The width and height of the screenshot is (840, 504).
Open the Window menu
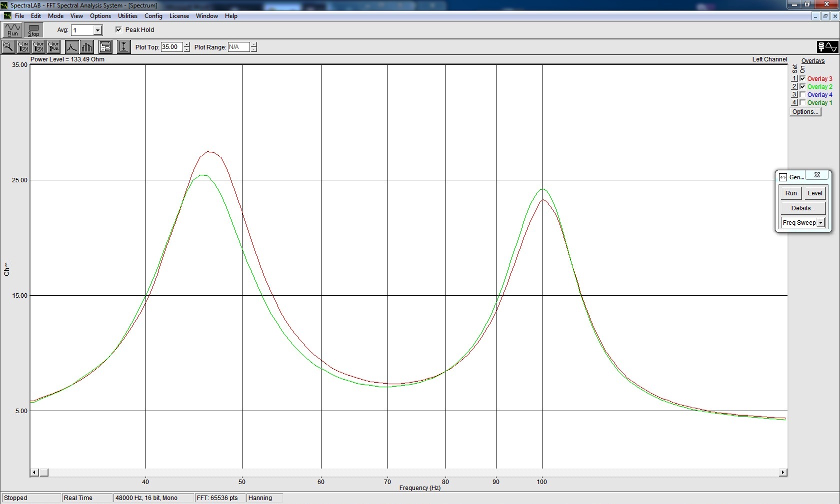[207, 16]
